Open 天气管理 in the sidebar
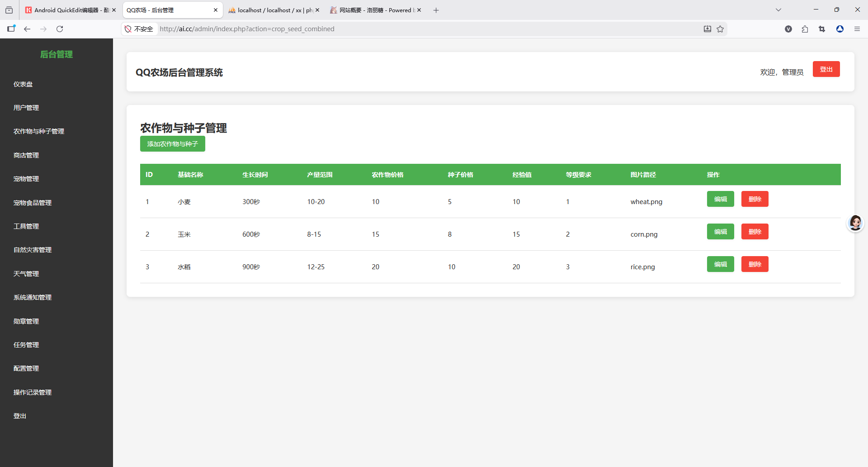868x467 pixels. tap(26, 274)
